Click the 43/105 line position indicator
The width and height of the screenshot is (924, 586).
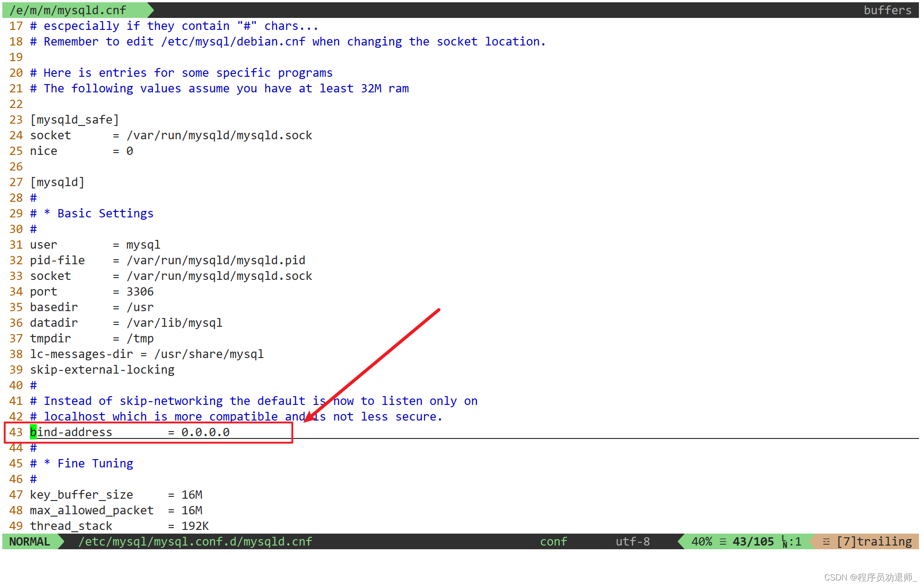[x=753, y=541]
